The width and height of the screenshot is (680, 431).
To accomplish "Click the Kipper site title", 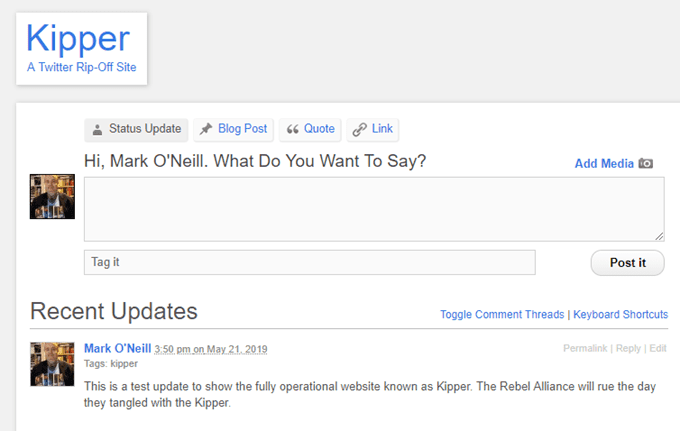I will pyautogui.click(x=78, y=39).
